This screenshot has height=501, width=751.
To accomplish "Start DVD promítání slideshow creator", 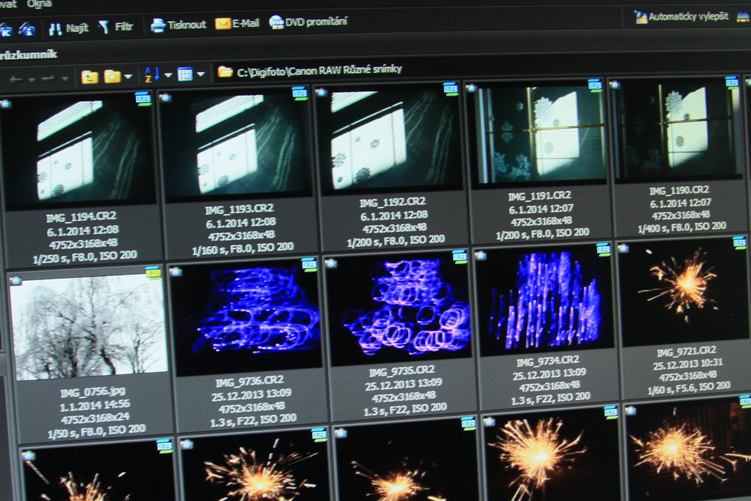I will pos(307,22).
